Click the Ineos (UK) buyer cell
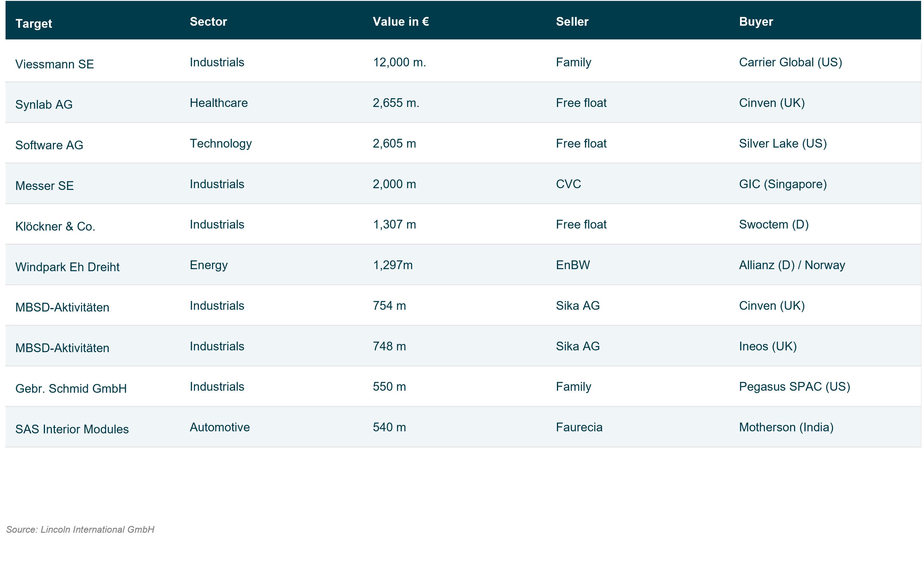The image size is (924, 564). [768, 346]
